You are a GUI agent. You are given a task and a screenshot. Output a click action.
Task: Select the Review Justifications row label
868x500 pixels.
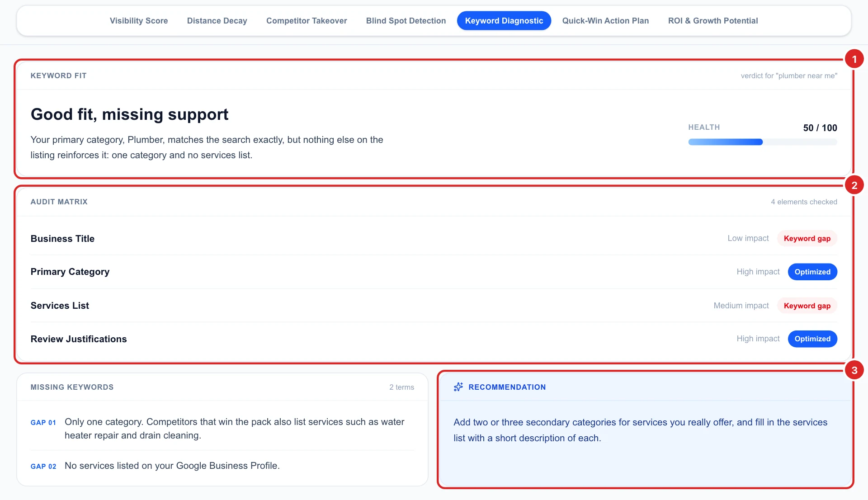tap(79, 339)
